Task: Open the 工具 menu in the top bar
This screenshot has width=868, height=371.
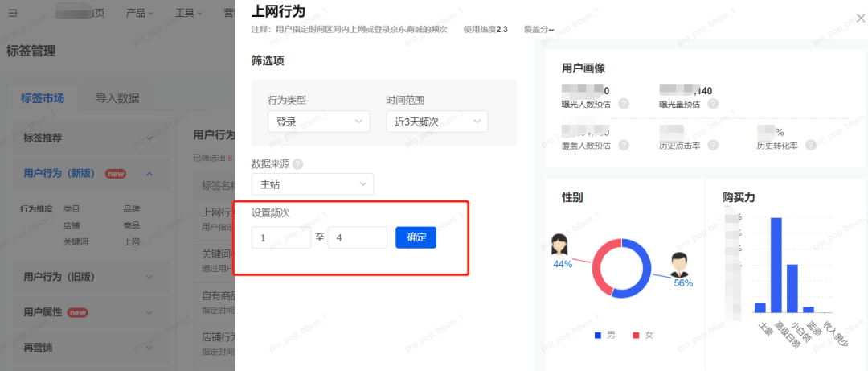Action: point(188,13)
